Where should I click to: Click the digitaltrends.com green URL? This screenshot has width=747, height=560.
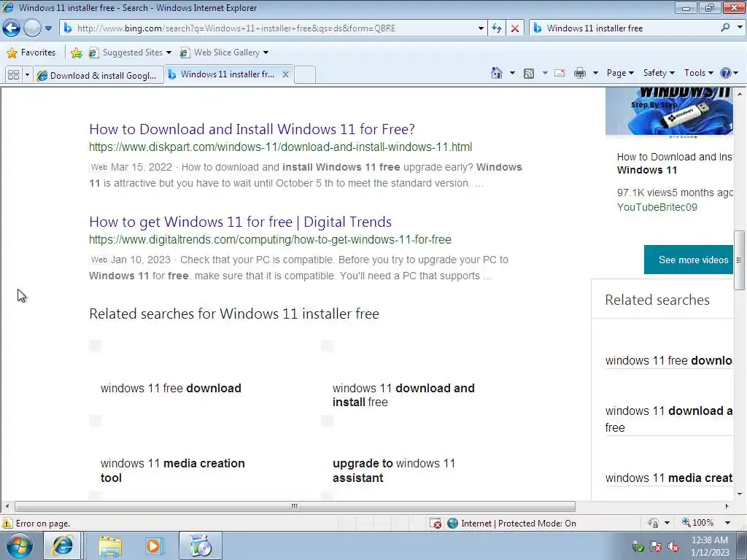point(270,239)
